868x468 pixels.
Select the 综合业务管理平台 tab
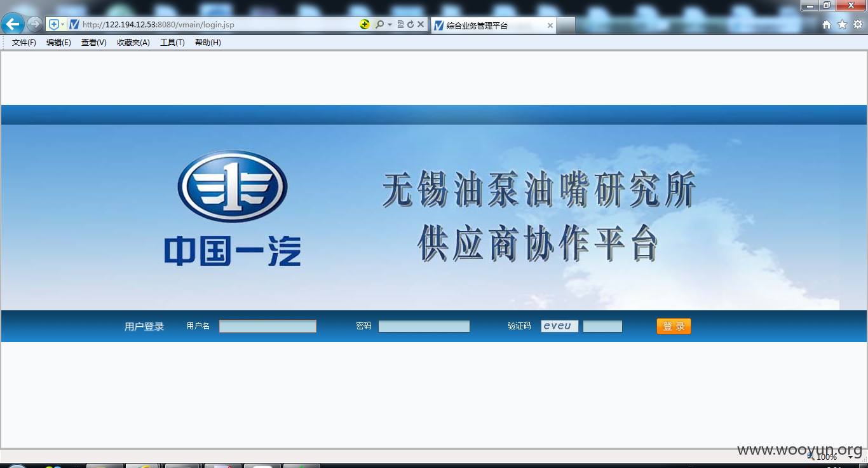tap(493, 25)
